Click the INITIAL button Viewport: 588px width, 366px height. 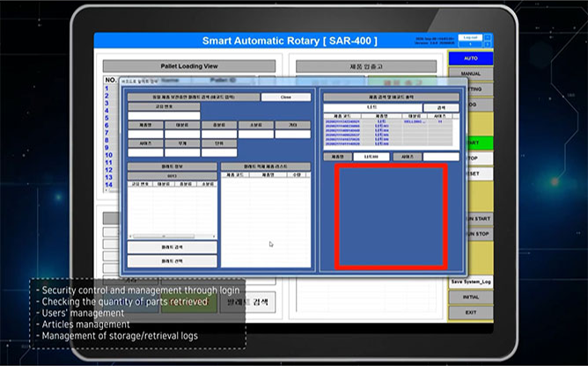[471, 297]
